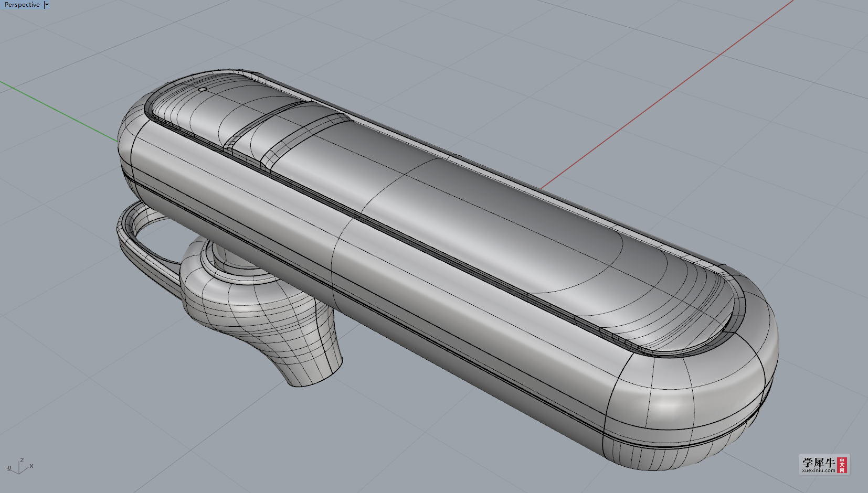The width and height of the screenshot is (868, 493).
Task: Select the small circular hole on headset top
Action: [x=202, y=90]
